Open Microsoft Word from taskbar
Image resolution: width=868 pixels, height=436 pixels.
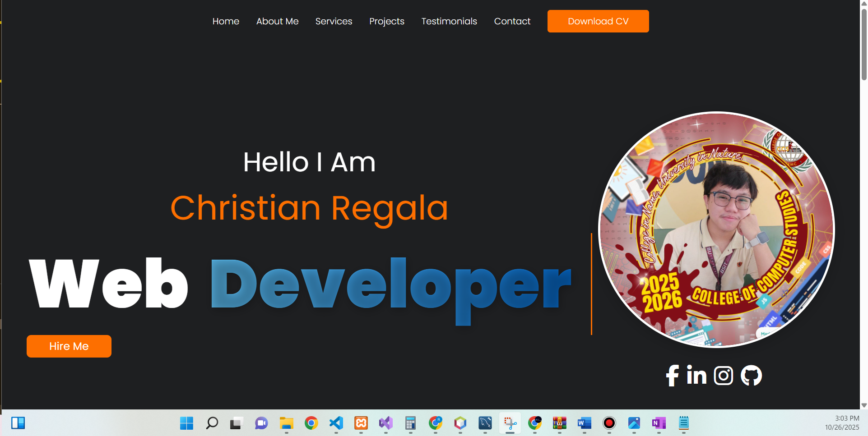pyautogui.click(x=585, y=423)
